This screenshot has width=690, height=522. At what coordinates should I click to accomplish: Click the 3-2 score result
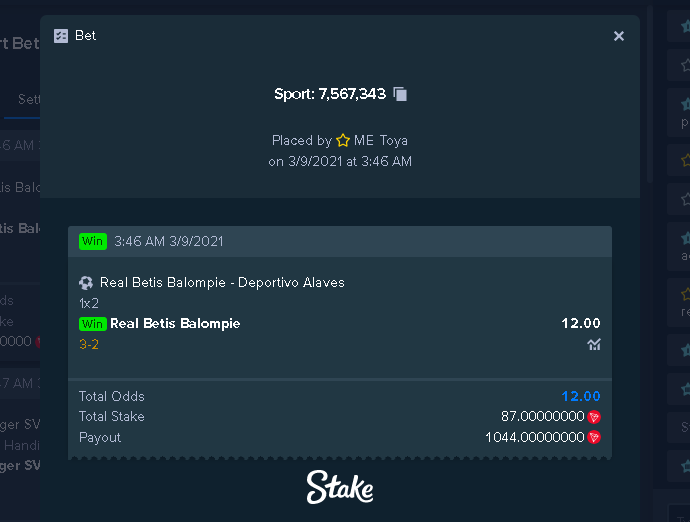coord(89,344)
